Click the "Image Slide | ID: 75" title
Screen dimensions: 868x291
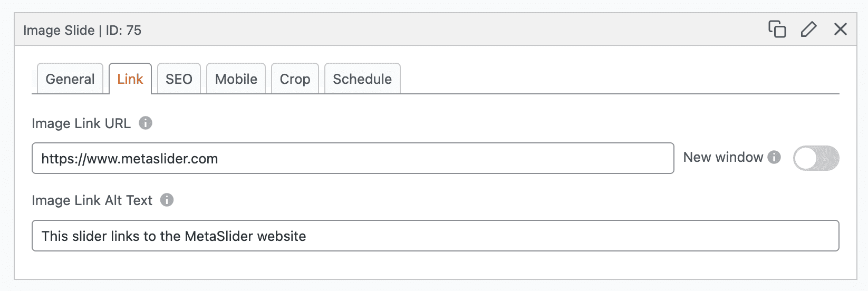point(82,30)
